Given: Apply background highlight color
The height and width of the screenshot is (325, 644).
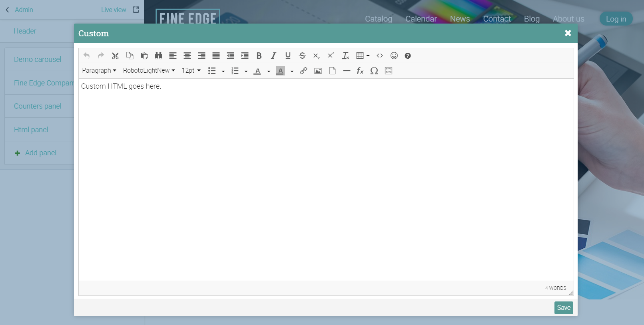Looking at the screenshot, I should point(281,71).
